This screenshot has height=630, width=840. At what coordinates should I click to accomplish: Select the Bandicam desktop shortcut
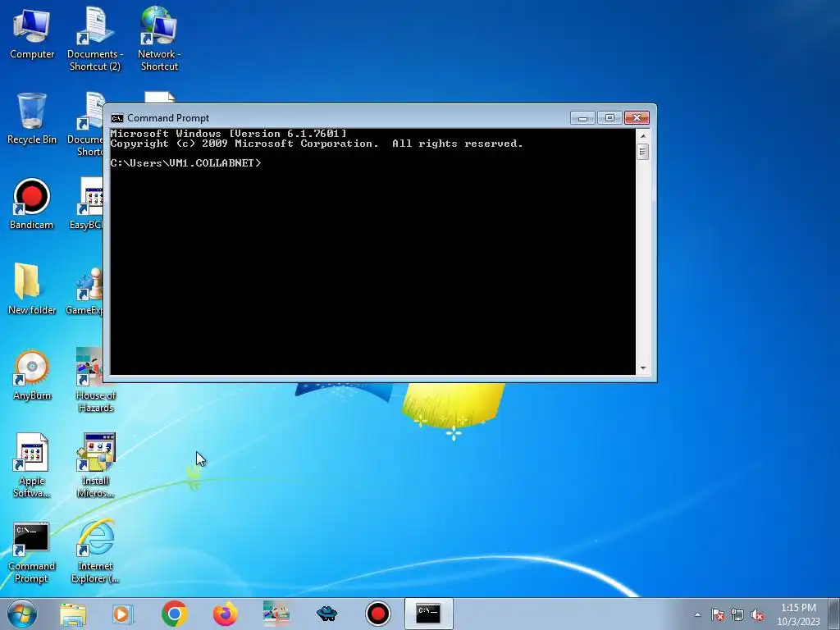pos(32,204)
